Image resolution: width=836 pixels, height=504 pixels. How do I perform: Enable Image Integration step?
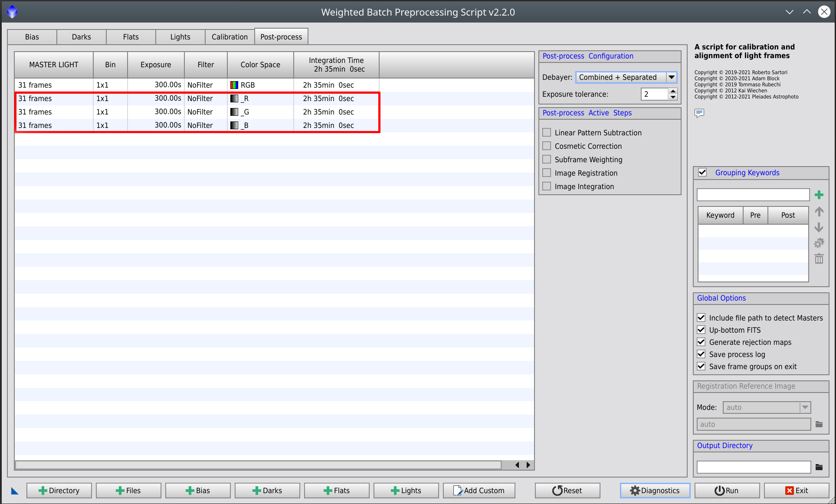pyautogui.click(x=547, y=186)
